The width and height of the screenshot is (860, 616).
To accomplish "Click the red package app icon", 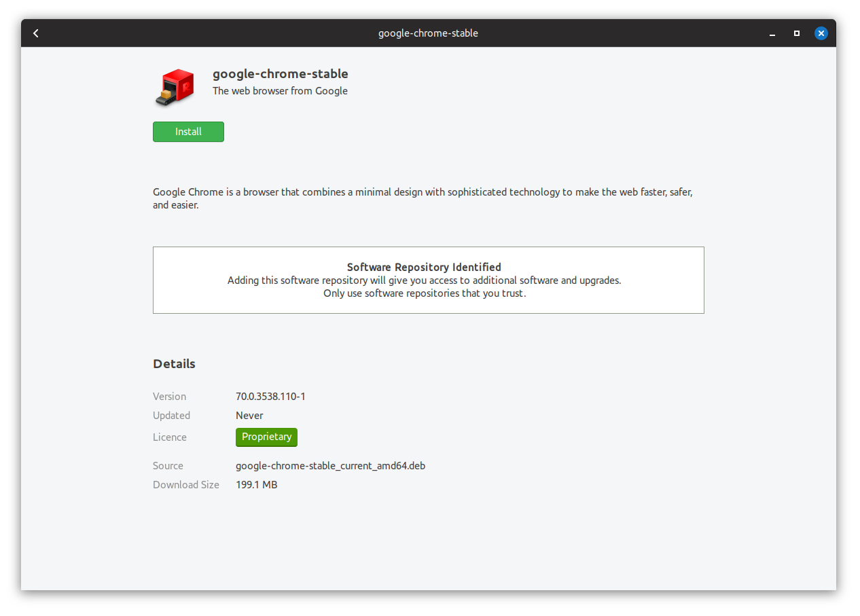I will click(175, 88).
